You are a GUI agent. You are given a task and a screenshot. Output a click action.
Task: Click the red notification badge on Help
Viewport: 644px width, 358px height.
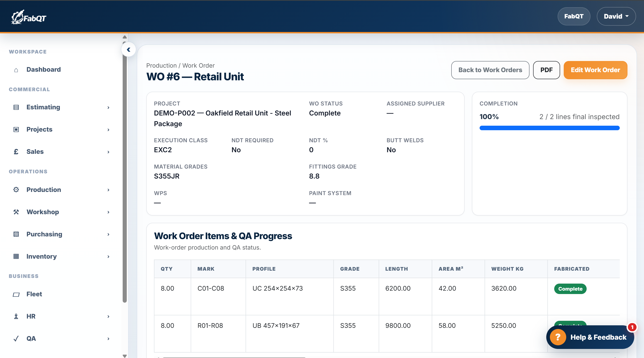(x=632, y=327)
